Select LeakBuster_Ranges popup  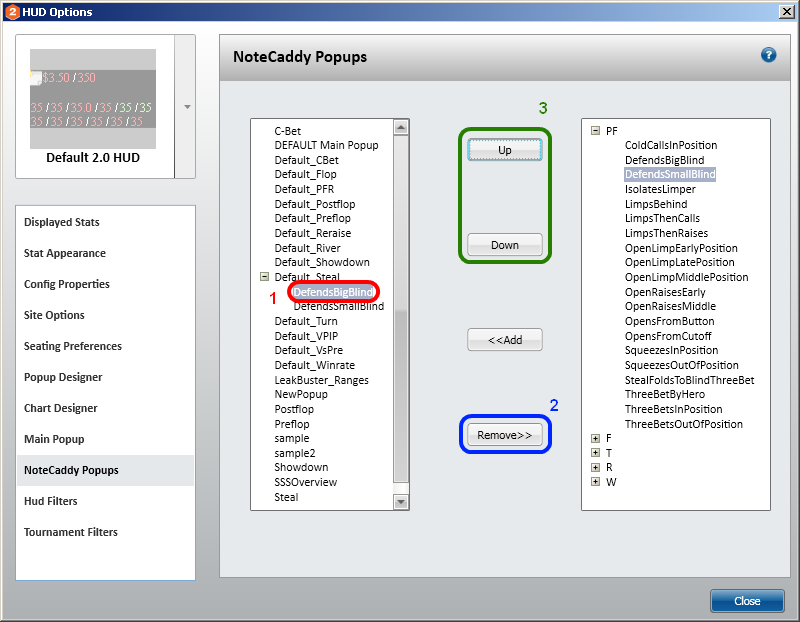(x=321, y=380)
